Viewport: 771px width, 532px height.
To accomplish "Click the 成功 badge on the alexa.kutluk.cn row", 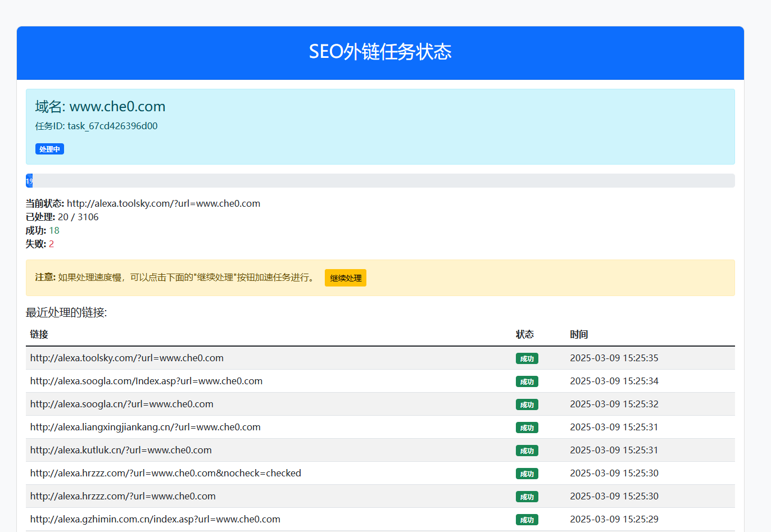I will 527,450.
